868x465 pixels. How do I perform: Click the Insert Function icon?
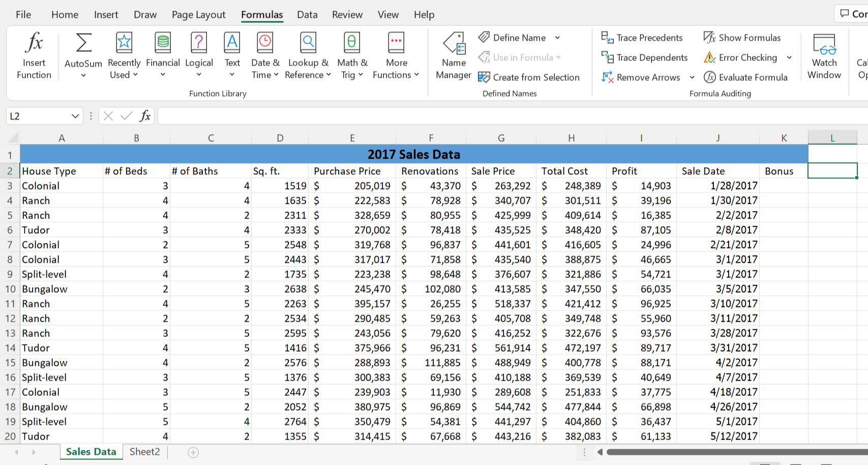pyautogui.click(x=34, y=53)
